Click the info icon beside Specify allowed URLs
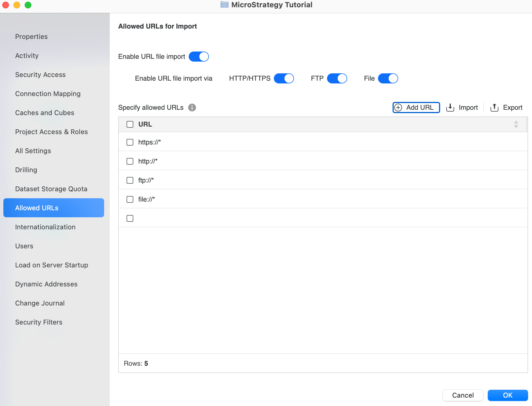The image size is (532, 406). click(192, 108)
